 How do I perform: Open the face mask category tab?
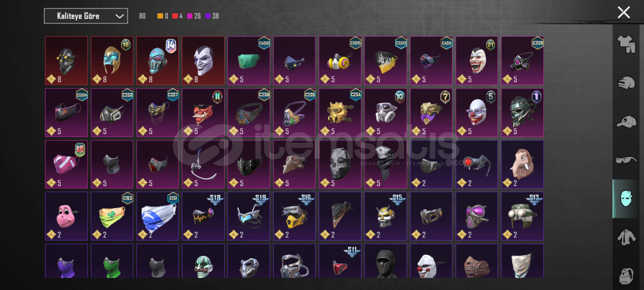tap(626, 199)
